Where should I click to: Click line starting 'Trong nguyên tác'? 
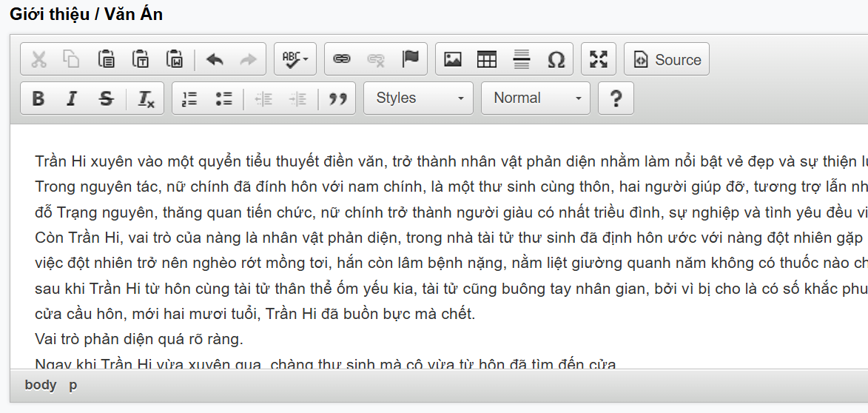click(x=451, y=187)
